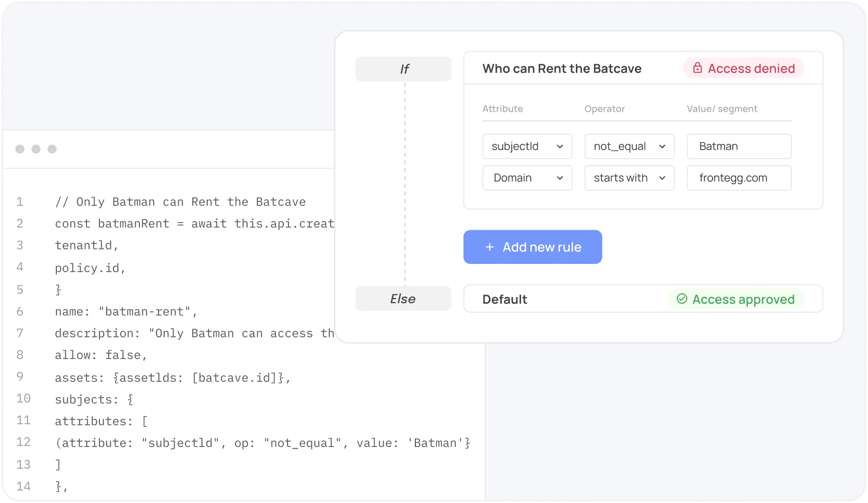Click the second gray window dot
Image resolution: width=868 pixels, height=503 pixels.
[x=36, y=149]
